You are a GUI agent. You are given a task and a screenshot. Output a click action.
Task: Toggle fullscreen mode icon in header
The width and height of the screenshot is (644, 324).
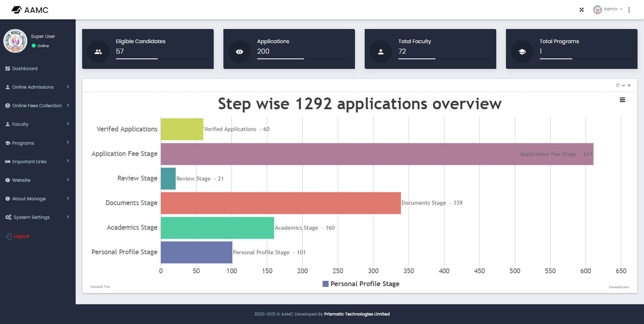(x=581, y=10)
